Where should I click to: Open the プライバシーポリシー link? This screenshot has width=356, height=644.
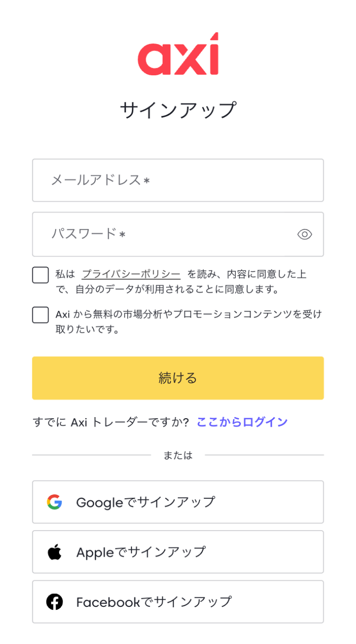(131, 274)
